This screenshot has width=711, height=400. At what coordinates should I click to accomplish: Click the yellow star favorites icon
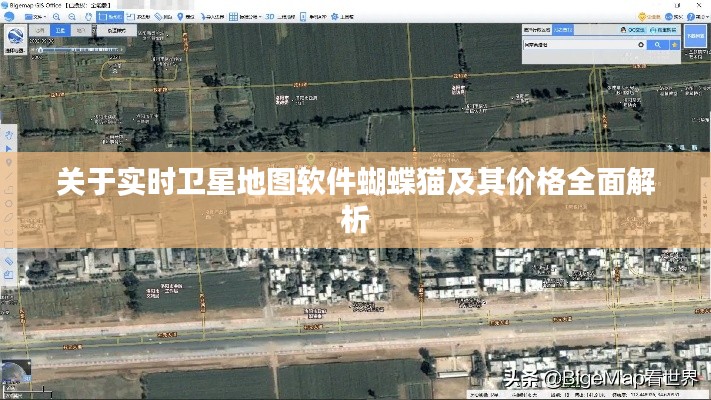[x=675, y=45]
